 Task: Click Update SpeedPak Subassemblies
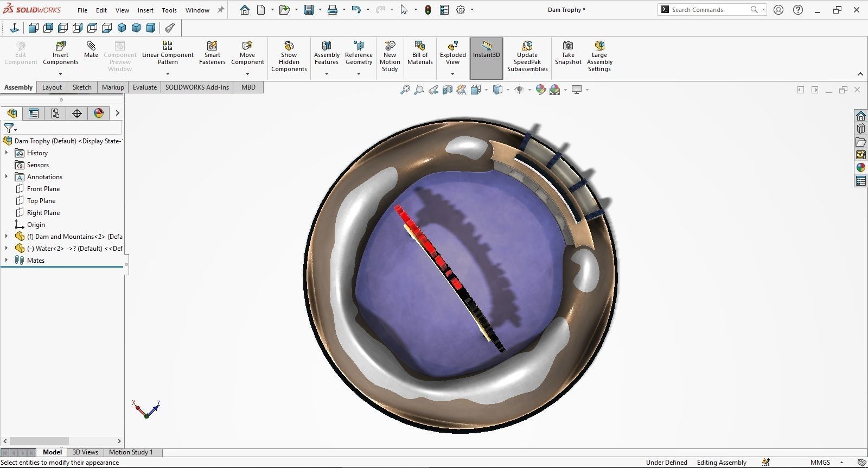click(x=527, y=56)
